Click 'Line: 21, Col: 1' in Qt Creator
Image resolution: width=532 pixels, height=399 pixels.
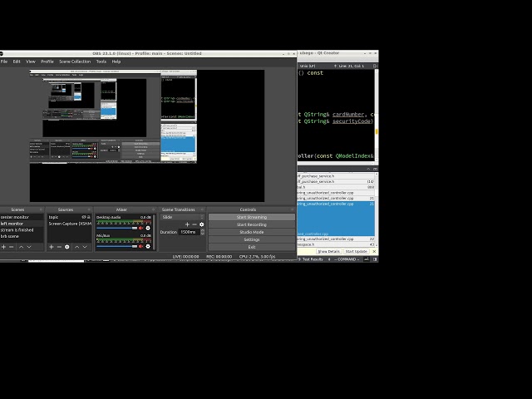[x=351, y=66]
